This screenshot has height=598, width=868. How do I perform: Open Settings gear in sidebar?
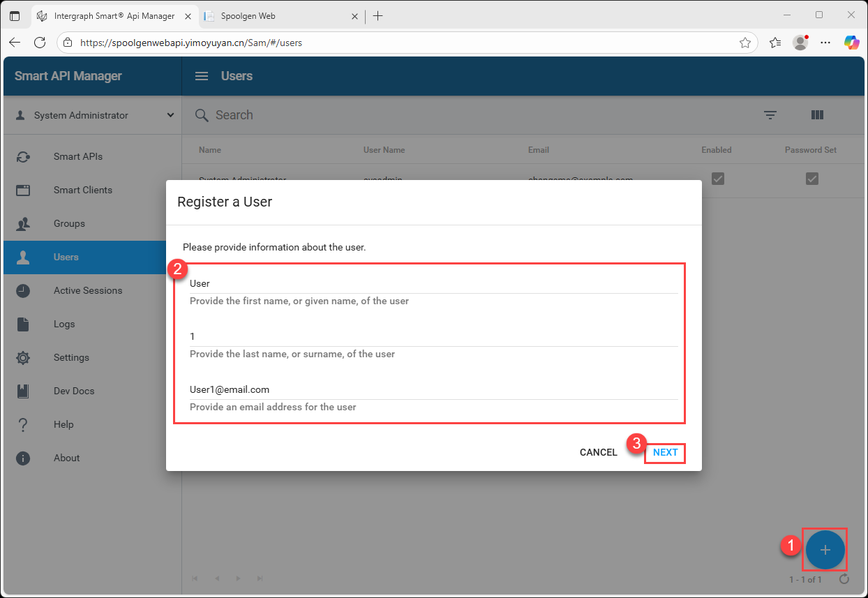click(23, 357)
